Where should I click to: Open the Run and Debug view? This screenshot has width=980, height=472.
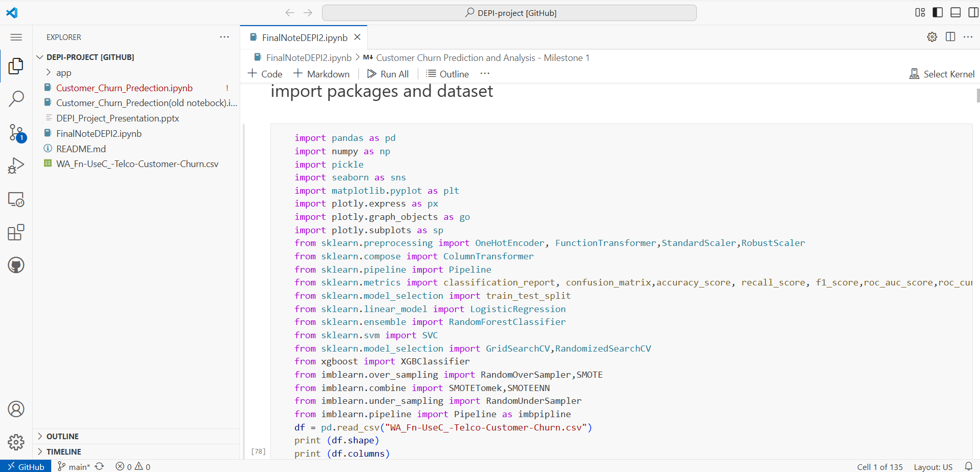16,166
